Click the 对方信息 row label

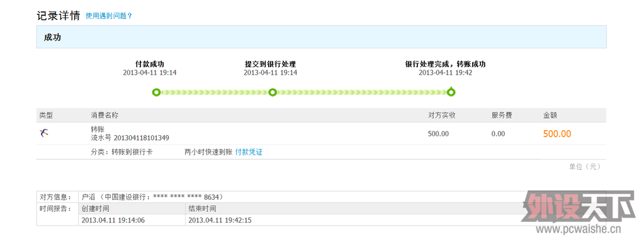pos(56,197)
